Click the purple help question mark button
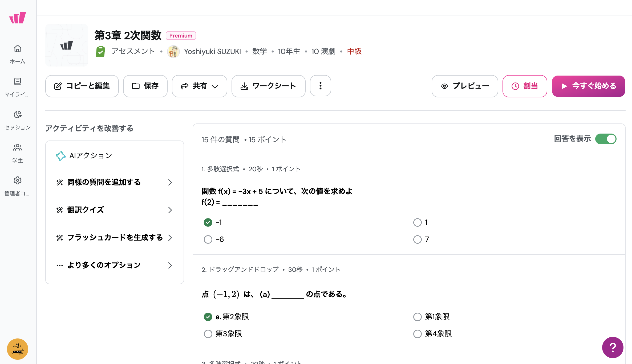The height and width of the screenshot is (364, 632). (613, 348)
